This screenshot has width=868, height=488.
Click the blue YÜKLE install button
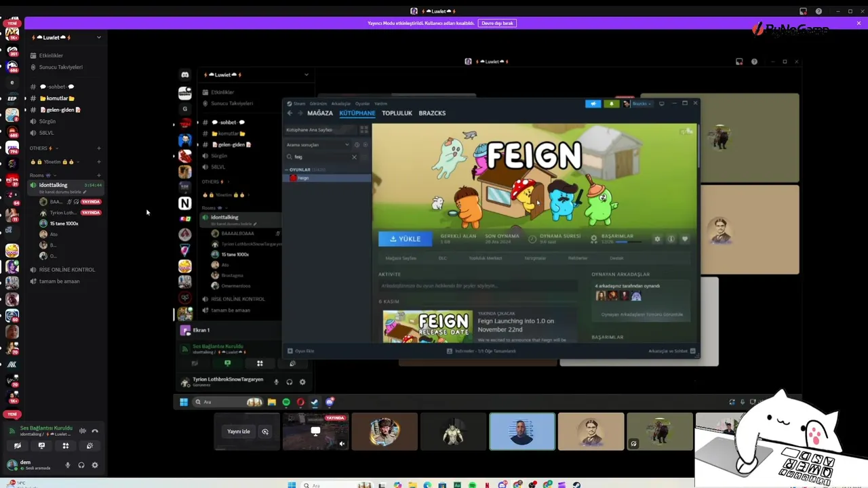coord(406,239)
